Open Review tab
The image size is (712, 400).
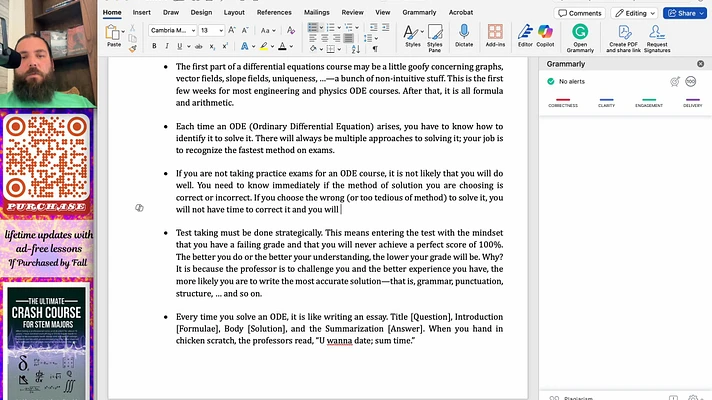click(352, 12)
